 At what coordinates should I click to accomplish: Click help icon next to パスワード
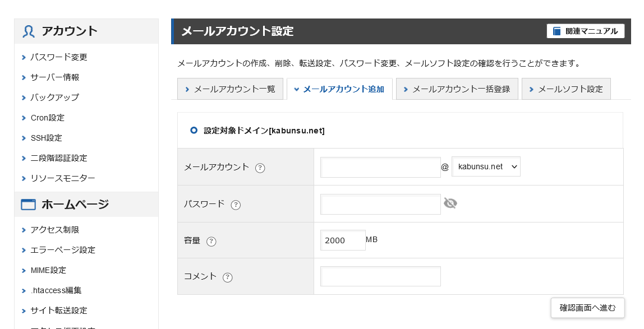[236, 205]
